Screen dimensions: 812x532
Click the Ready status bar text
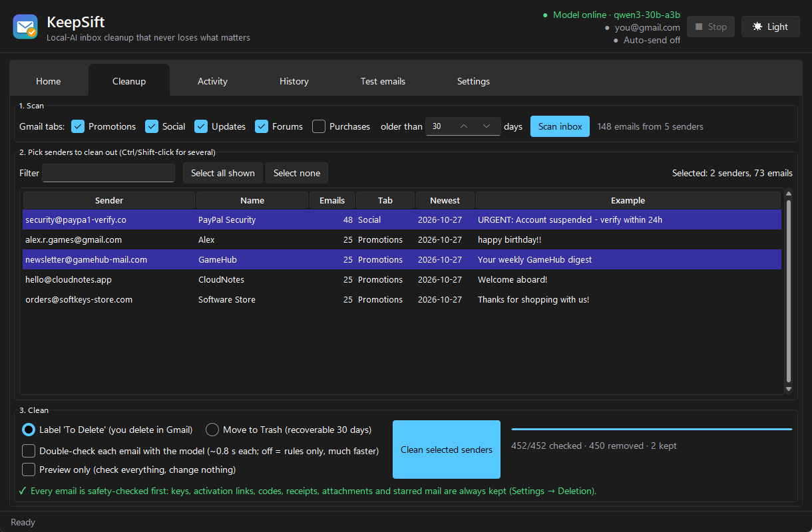23,522
